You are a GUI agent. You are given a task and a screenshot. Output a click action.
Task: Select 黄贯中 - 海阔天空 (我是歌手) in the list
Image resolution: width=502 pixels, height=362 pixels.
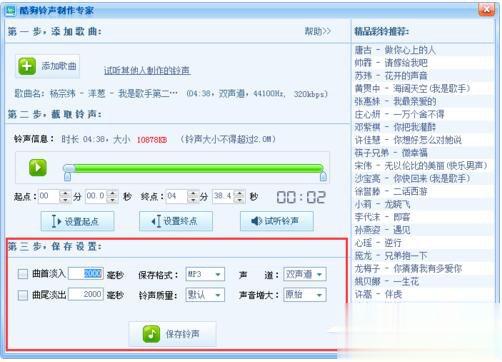[413, 88]
